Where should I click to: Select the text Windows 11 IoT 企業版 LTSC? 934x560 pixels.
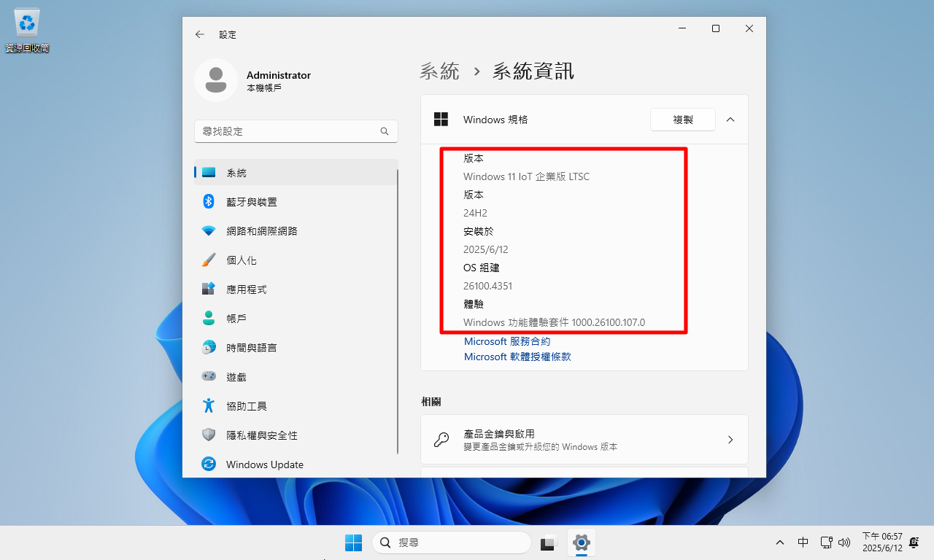tap(526, 176)
